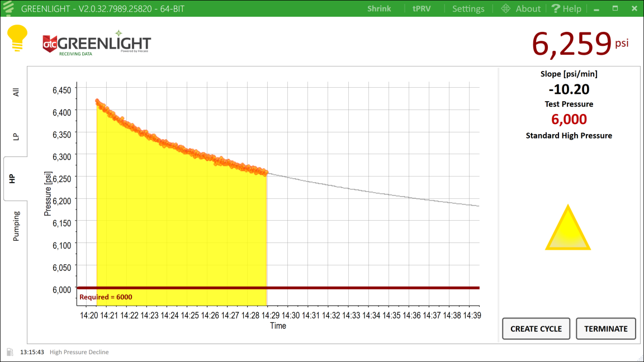
Task: Click the yellow lightbulb status icon
Action: 17,39
